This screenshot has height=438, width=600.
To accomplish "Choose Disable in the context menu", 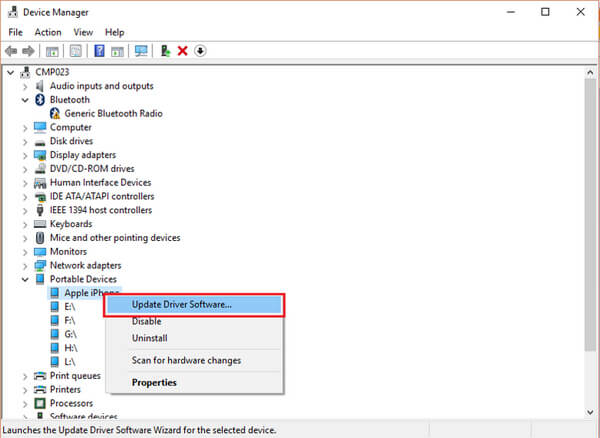I will (194, 321).
